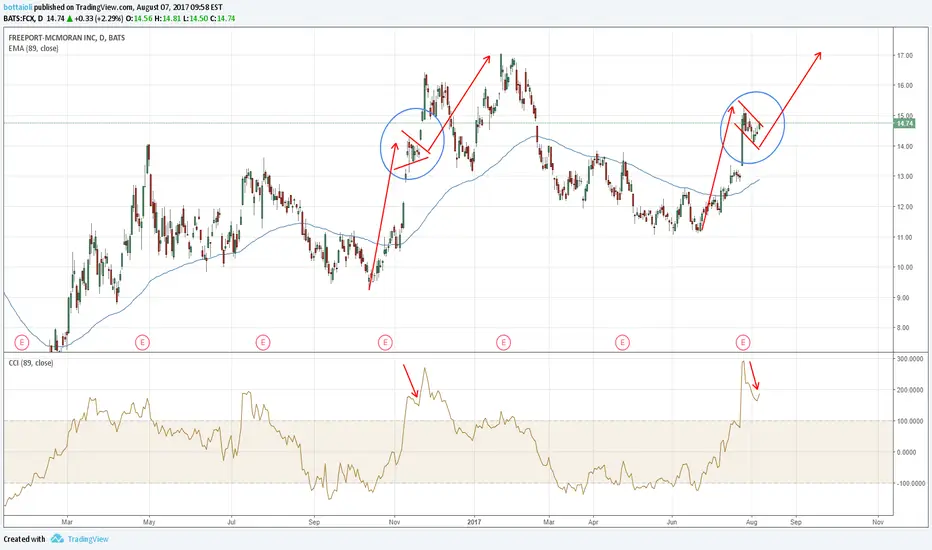Click the BATS:FCX, D symbol text
This screenshot has width=932, height=550.
pos(21,18)
